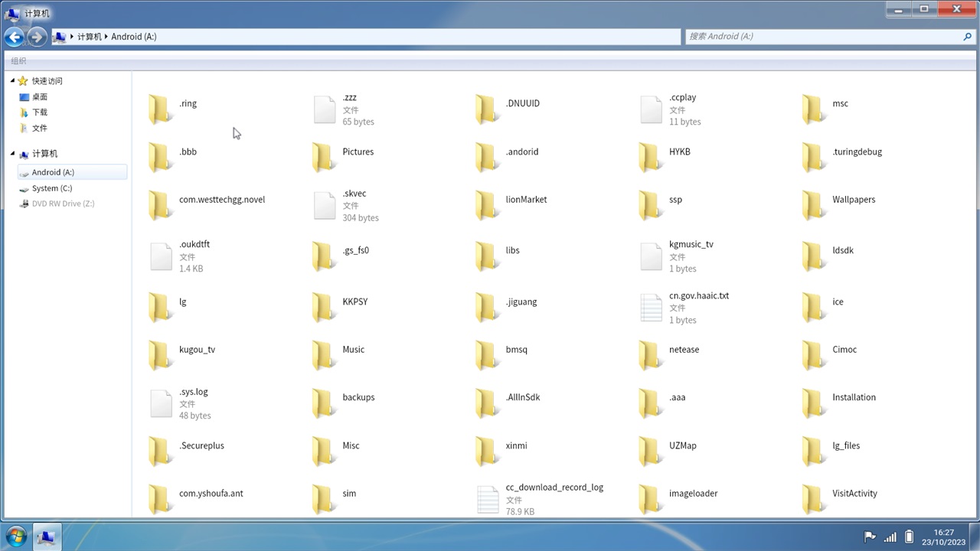The width and height of the screenshot is (980, 551).
Task: Open the .DNUUID folder icon
Action: pos(487,109)
